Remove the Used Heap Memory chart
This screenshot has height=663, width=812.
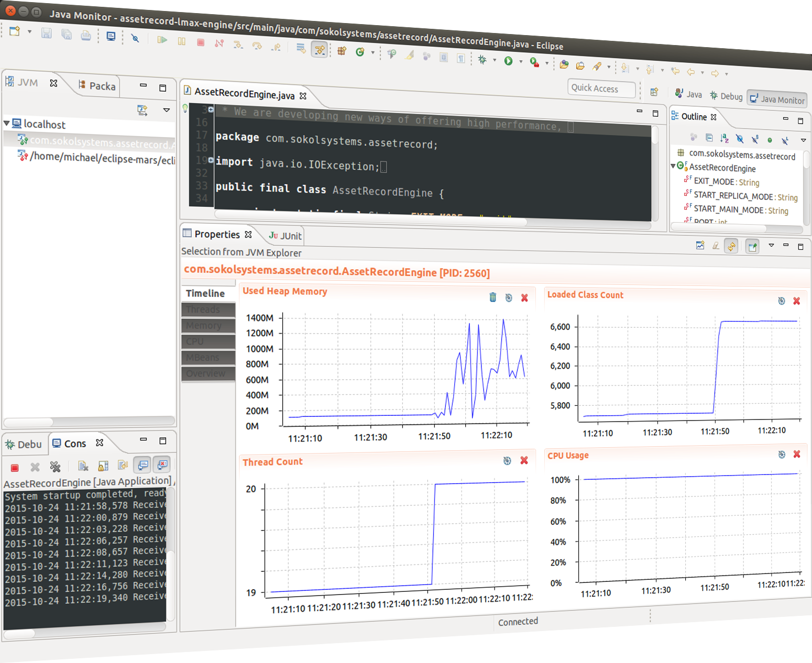(524, 298)
